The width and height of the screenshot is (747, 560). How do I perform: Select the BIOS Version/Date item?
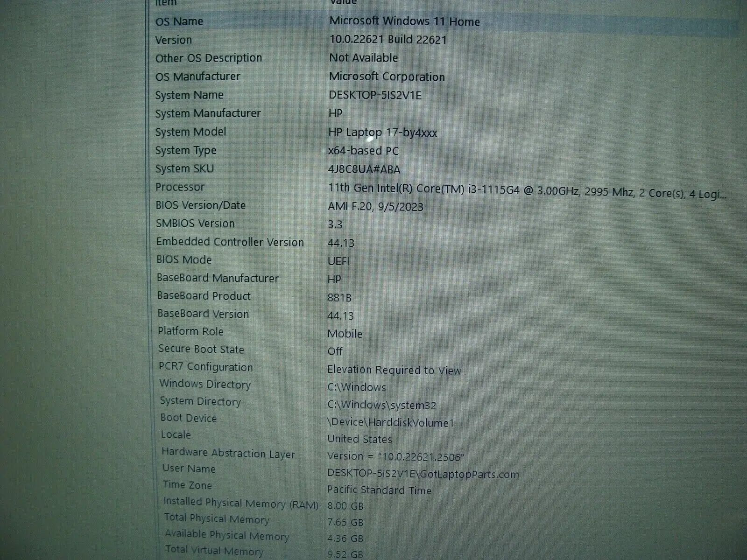tap(201, 205)
